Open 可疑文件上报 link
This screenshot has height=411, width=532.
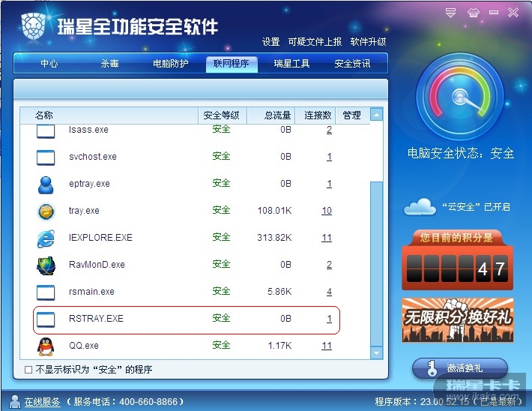point(315,42)
